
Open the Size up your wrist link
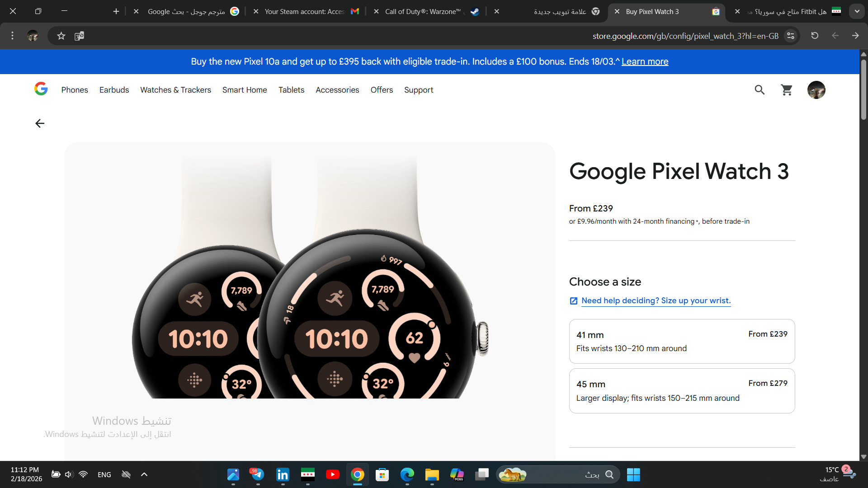(656, 300)
